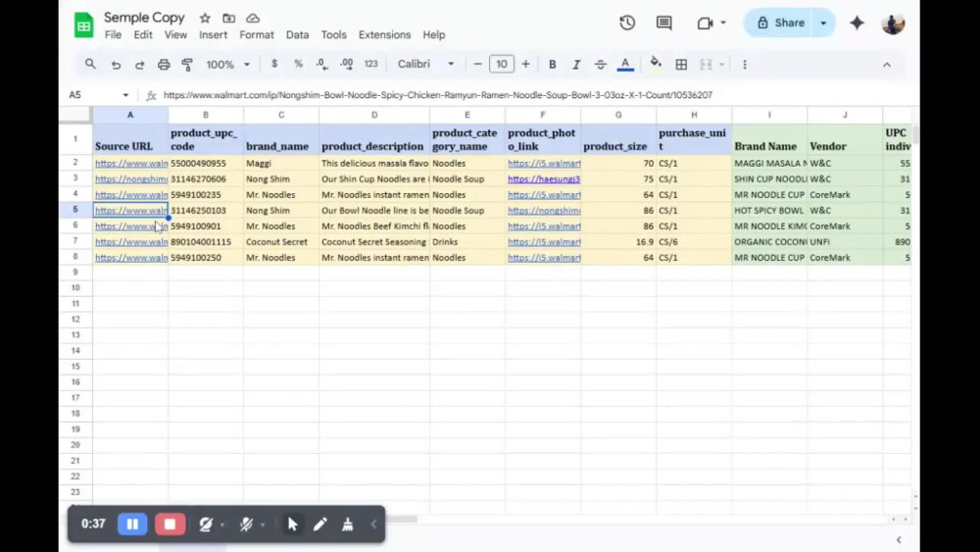Open the Tools menu
Image resolution: width=980 pixels, height=552 pixels.
334,35
